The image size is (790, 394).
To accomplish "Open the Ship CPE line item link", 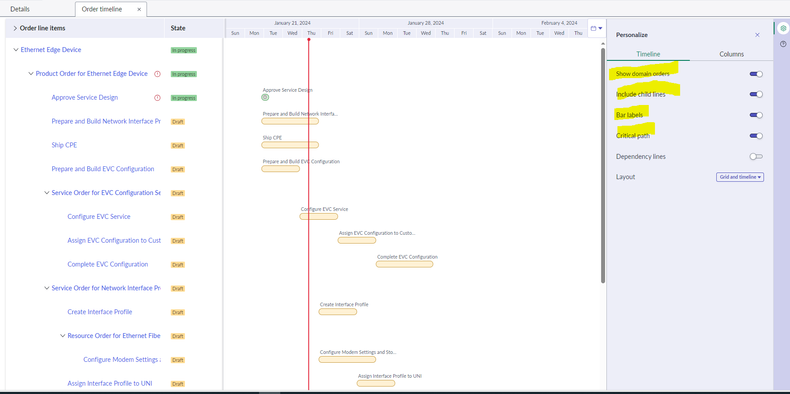I will [64, 145].
